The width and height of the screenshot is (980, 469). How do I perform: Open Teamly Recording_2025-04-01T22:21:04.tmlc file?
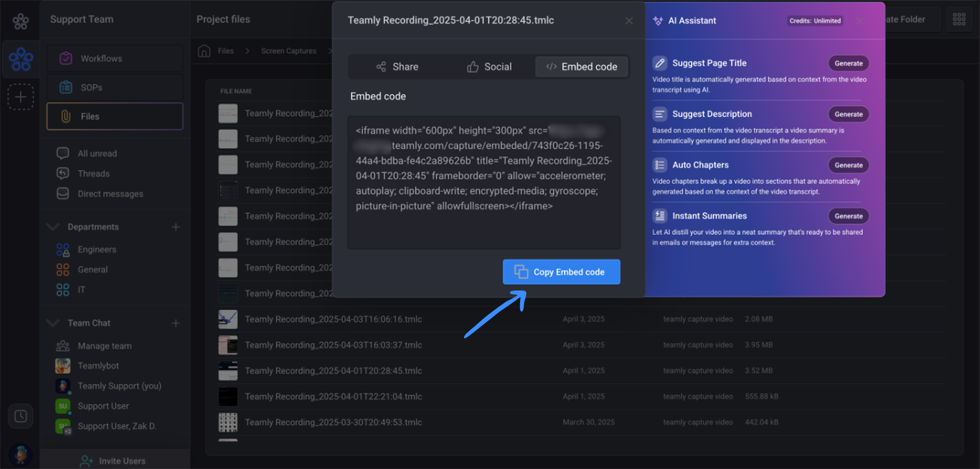[333, 396]
